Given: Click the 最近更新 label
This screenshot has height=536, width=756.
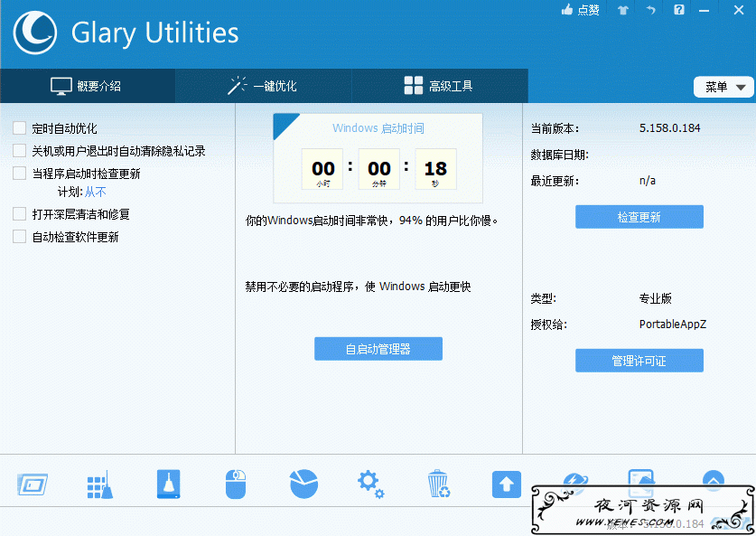Looking at the screenshot, I should click(555, 182).
